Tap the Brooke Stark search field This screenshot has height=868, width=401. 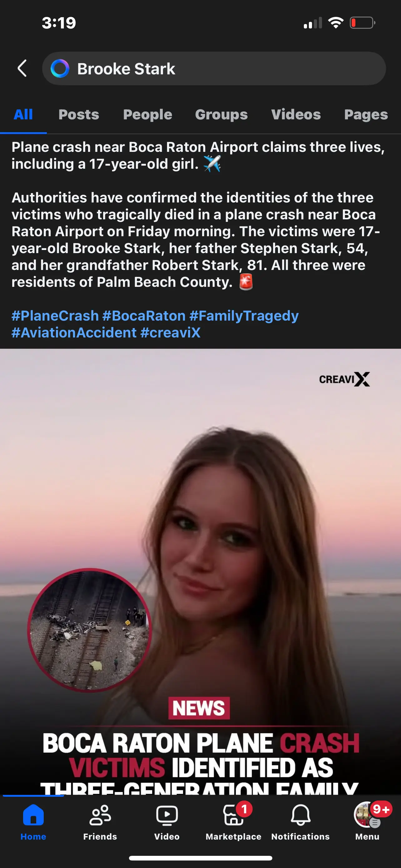(x=214, y=68)
